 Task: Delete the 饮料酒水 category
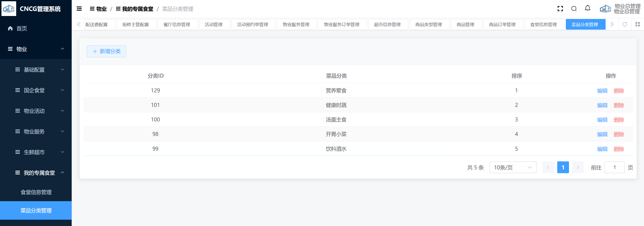coord(619,149)
